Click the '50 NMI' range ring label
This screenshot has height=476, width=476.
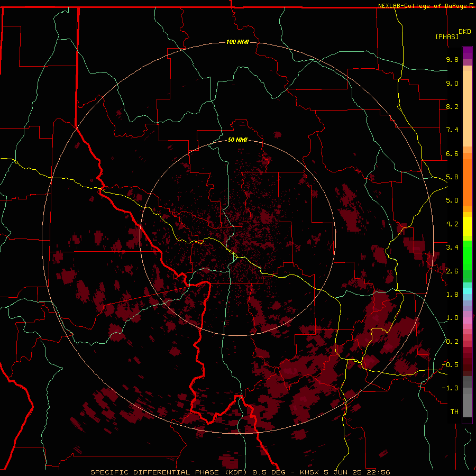(237, 140)
